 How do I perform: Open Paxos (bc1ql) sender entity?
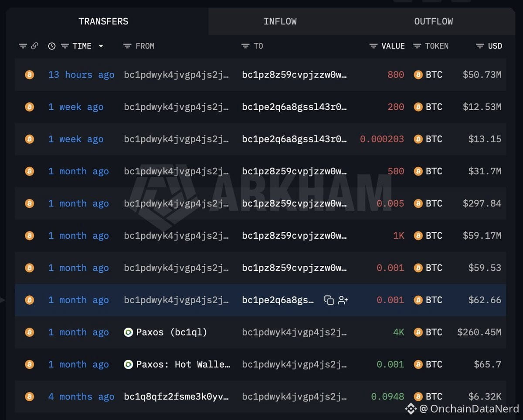pyautogui.click(x=172, y=332)
